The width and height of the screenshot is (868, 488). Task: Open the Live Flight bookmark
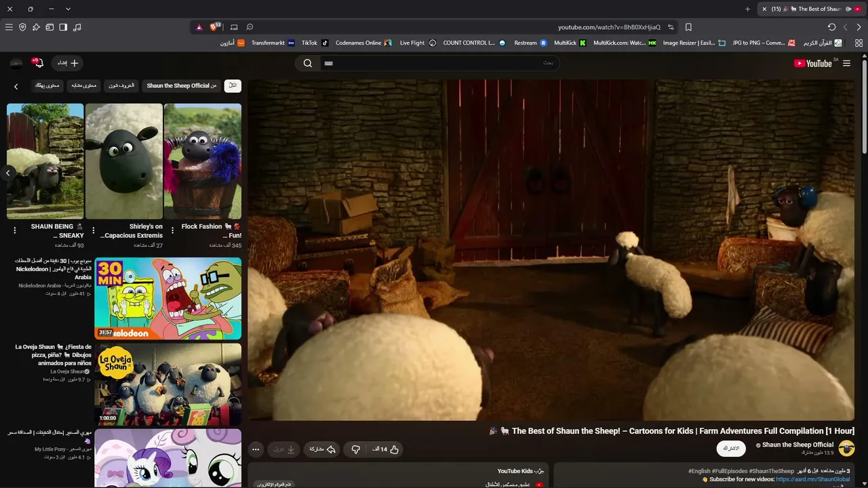418,43
